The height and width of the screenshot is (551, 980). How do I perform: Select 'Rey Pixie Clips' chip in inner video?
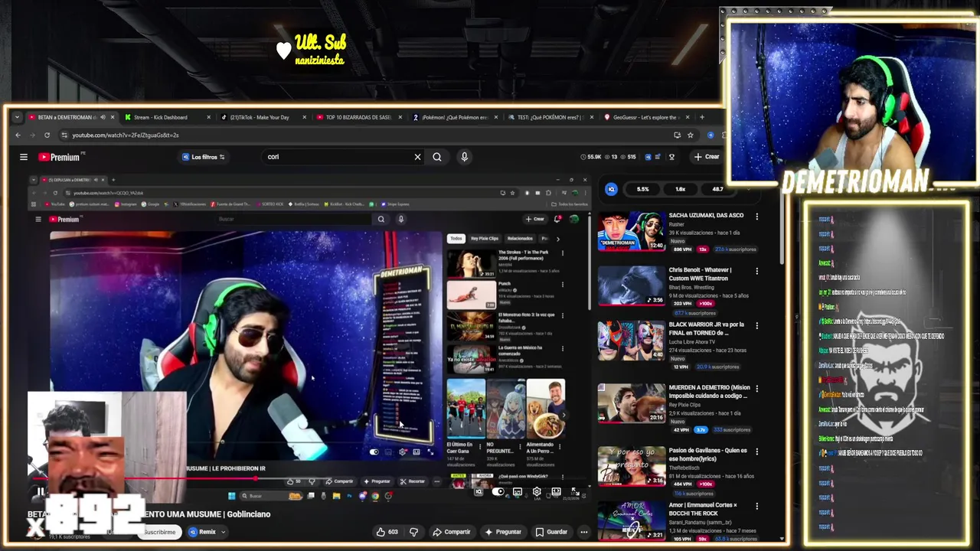[485, 239]
